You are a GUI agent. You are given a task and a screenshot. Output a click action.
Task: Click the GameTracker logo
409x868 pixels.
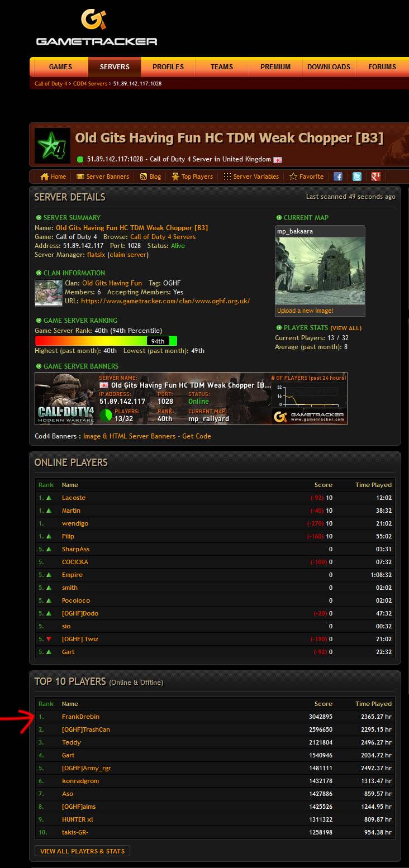pyautogui.click(x=96, y=27)
